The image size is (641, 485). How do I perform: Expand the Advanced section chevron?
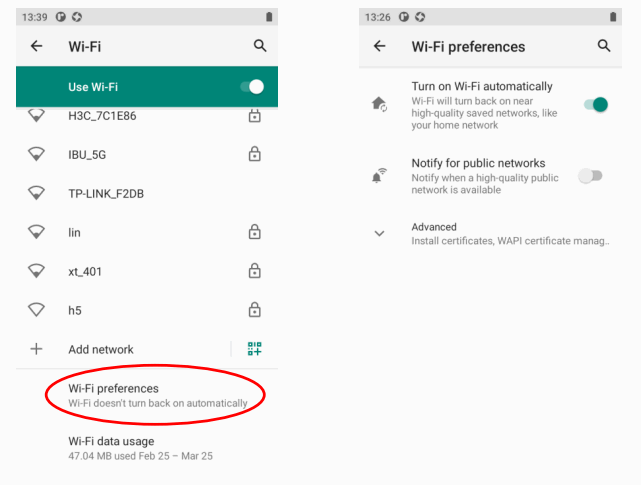coord(379,233)
